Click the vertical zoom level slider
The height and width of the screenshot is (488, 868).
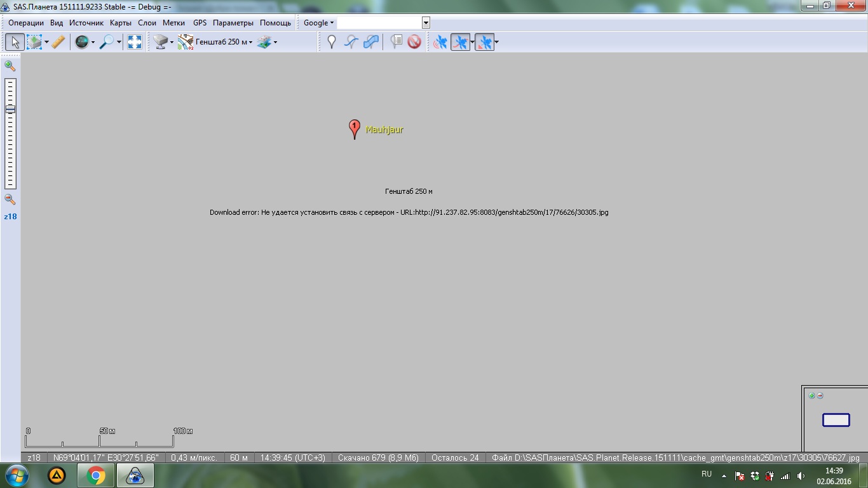pyautogui.click(x=10, y=133)
